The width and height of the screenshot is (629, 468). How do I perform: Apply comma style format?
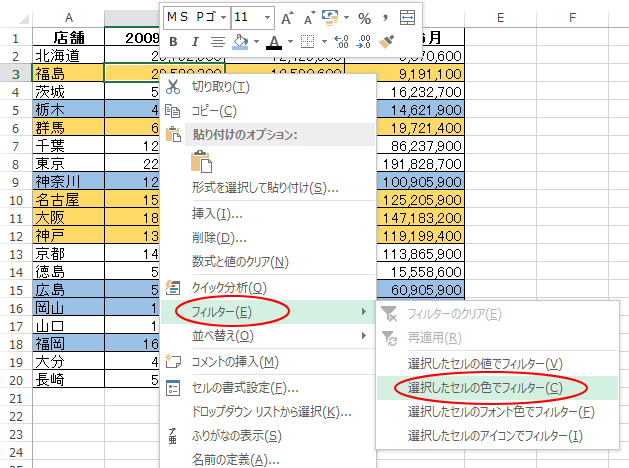(386, 18)
